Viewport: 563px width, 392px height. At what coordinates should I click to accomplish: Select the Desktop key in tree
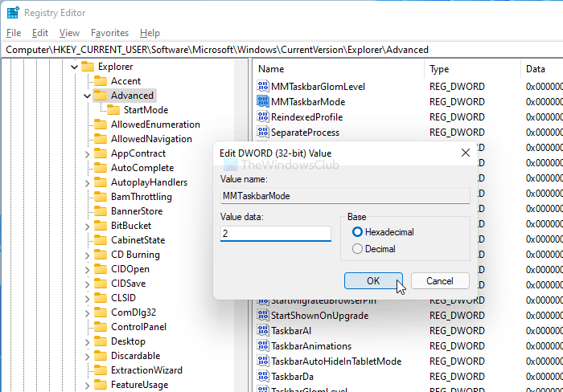point(128,341)
